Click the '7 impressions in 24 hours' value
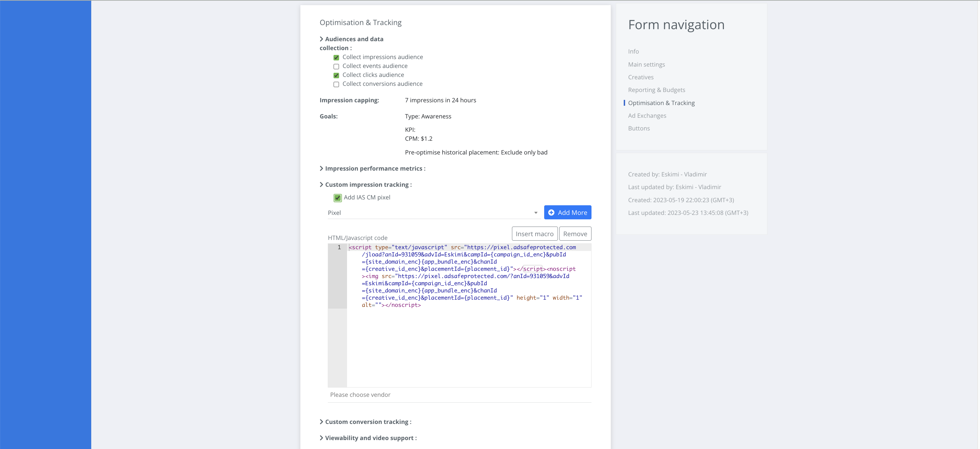Screen dimensions: 980x449 [x=440, y=100]
